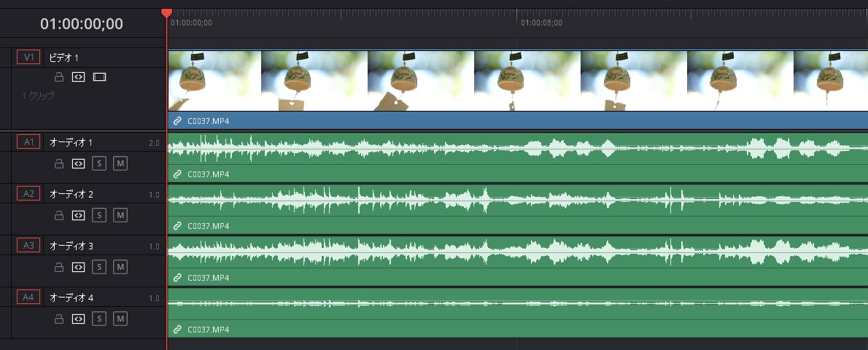Screen dimensions: 868x350
Task: Click the V1 destination control button
Action: click(x=28, y=57)
